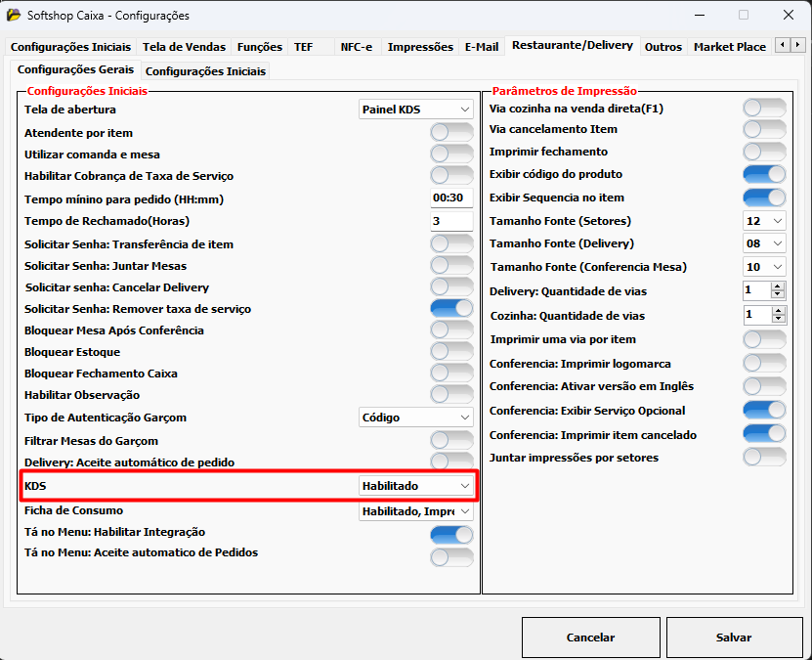Disable Solicitar Senha Remover taxa de serviço
The height and width of the screenshot is (660, 812).
(451, 309)
